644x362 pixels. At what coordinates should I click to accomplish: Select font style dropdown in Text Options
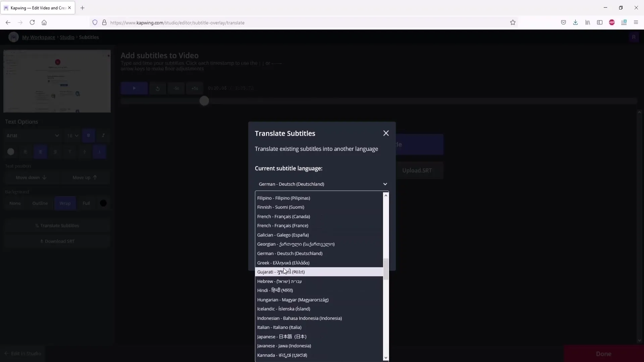pyautogui.click(x=33, y=136)
